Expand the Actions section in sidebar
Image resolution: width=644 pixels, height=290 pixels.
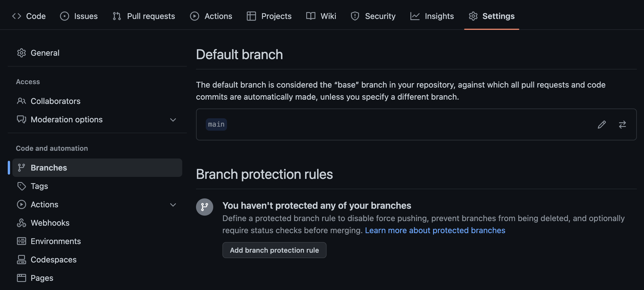coord(173,205)
